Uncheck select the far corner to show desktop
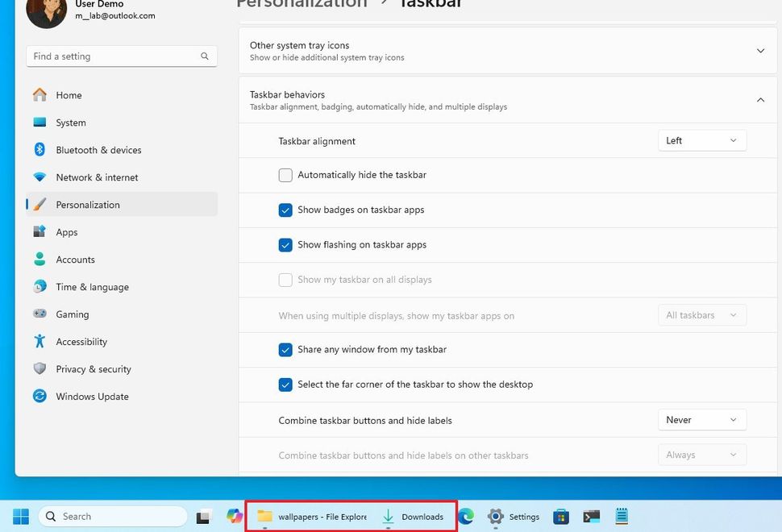 tap(285, 384)
